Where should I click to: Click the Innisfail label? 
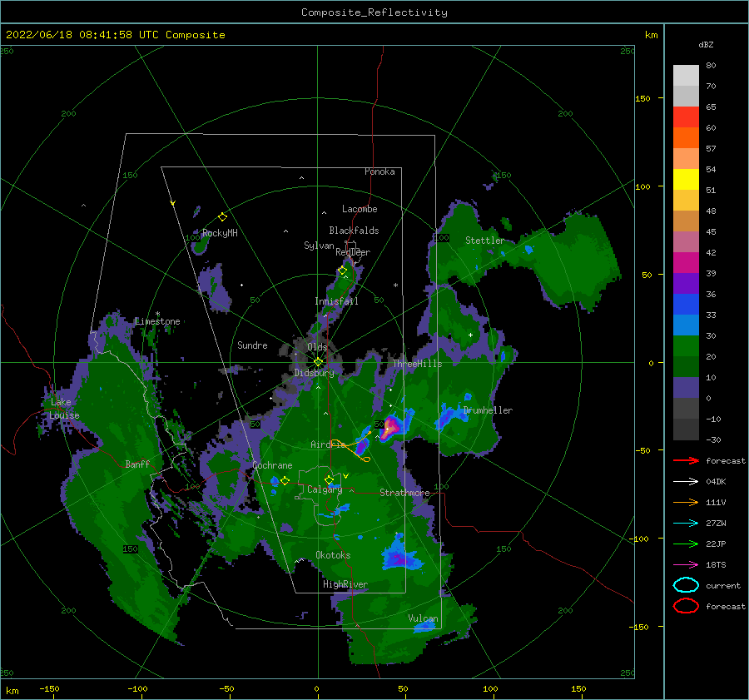336,301
